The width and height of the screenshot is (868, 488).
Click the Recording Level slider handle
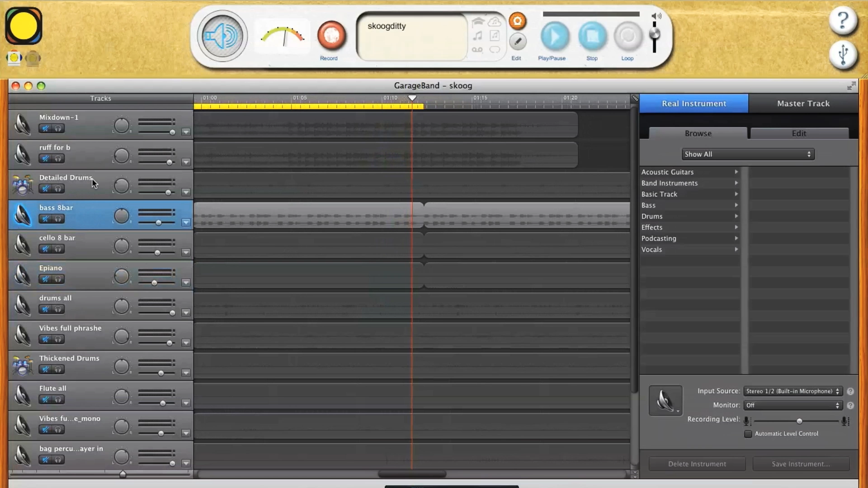pos(799,421)
